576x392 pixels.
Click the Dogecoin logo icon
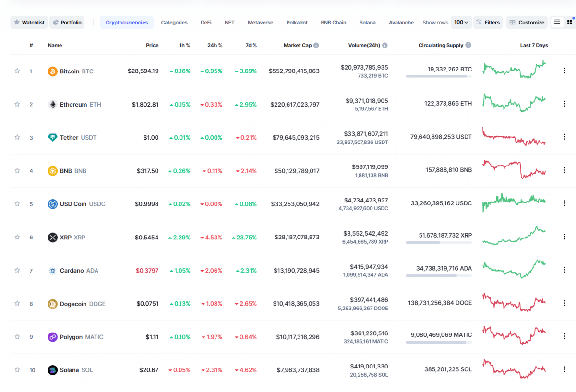coord(52,304)
